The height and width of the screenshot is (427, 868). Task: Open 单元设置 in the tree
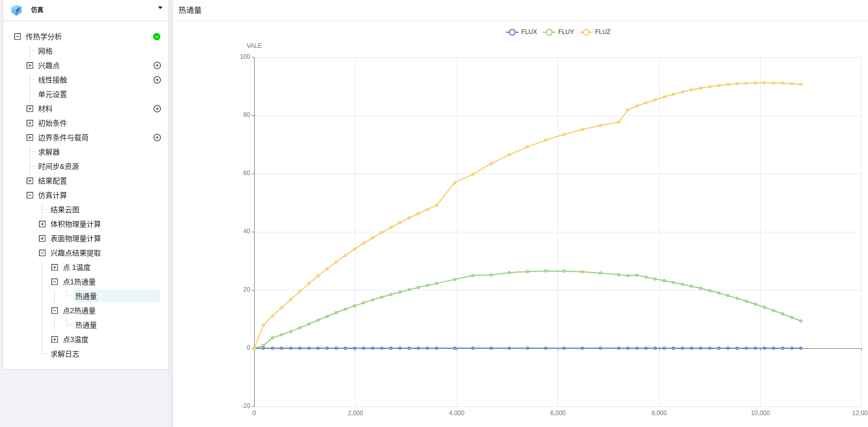coord(53,94)
